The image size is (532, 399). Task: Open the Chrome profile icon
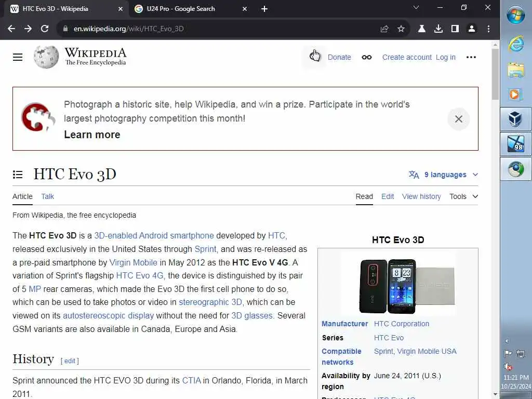(472, 29)
